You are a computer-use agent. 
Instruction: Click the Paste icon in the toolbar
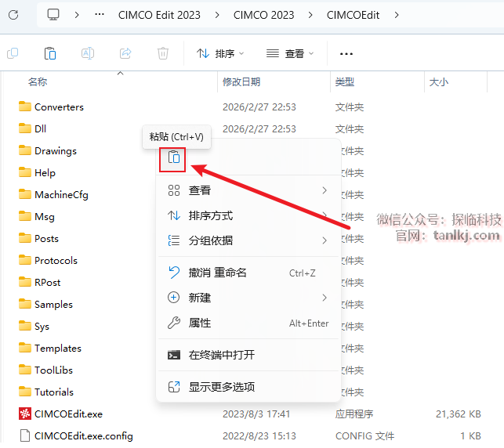coord(50,53)
